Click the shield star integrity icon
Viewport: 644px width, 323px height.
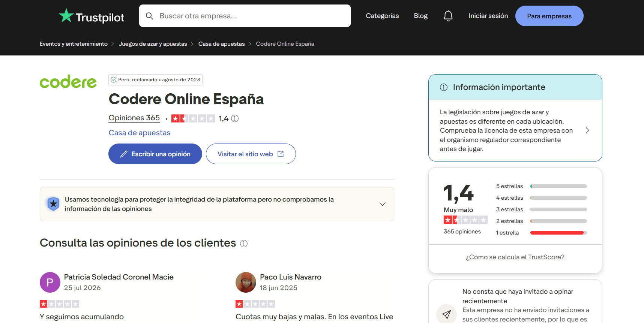pyautogui.click(x=53, y=204)
